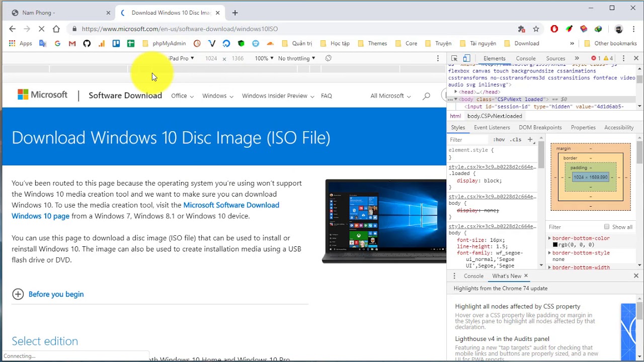Open the GitHub bookmark icon
This screenshot has height=362, width=644.
click(87, 43)
